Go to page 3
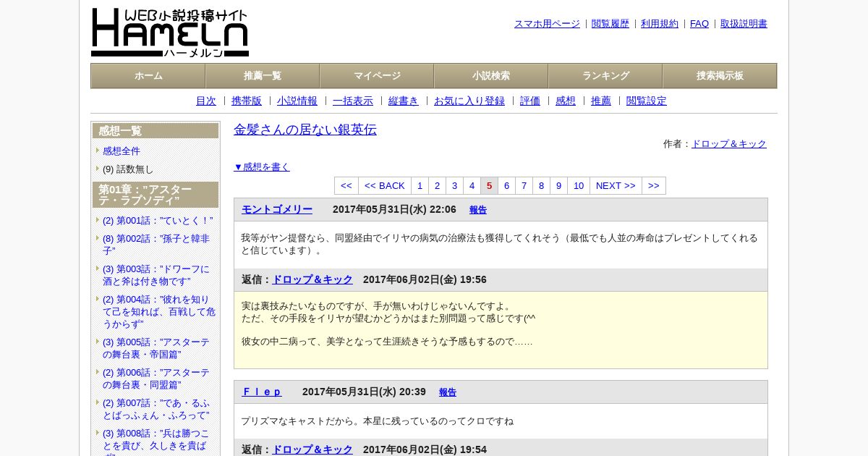The image size is (868, 456). [454, 185]
